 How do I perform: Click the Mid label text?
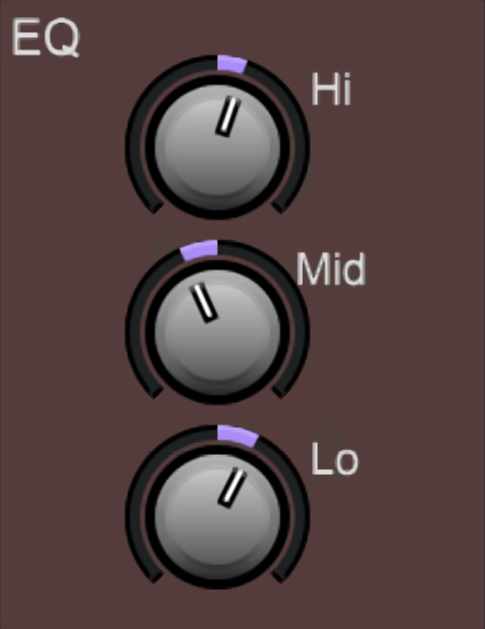[331, 269]
